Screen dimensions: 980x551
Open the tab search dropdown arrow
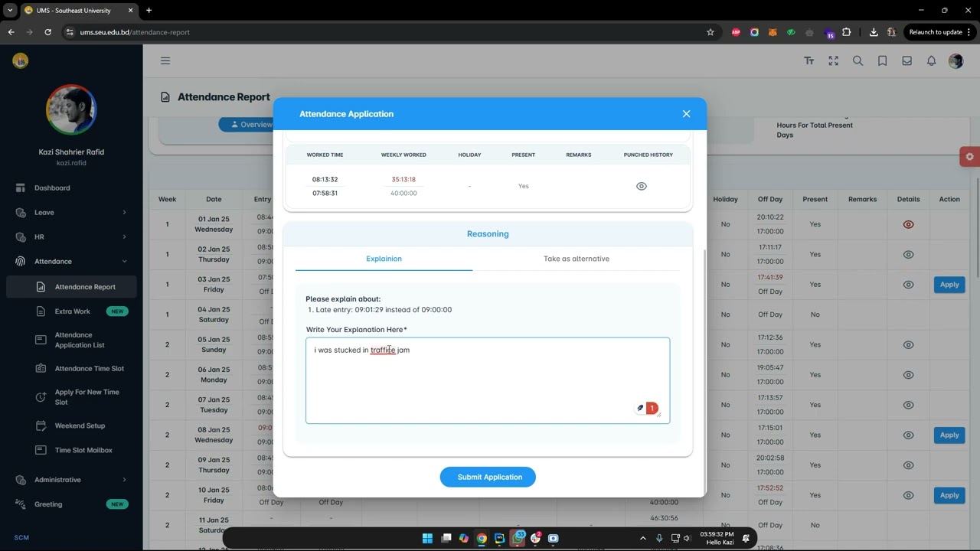pos(10,10)
